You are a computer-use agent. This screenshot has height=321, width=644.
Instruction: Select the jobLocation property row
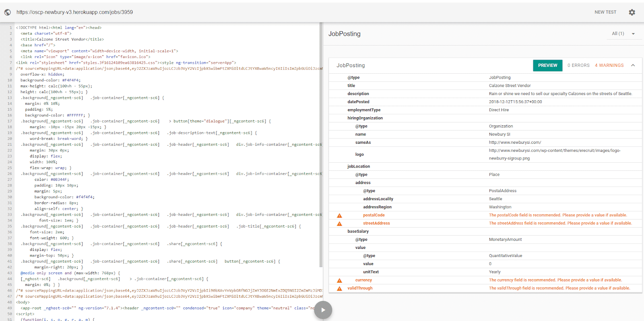click(359, 166)
